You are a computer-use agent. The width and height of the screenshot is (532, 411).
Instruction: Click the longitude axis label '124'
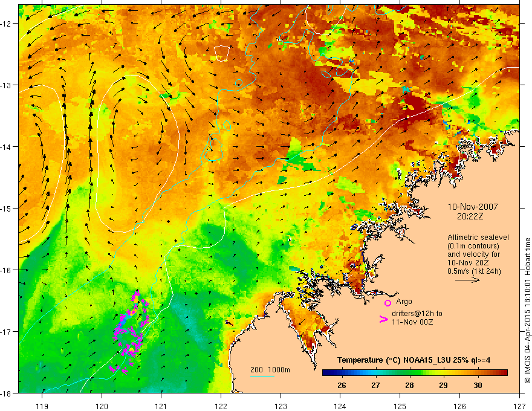340,406
